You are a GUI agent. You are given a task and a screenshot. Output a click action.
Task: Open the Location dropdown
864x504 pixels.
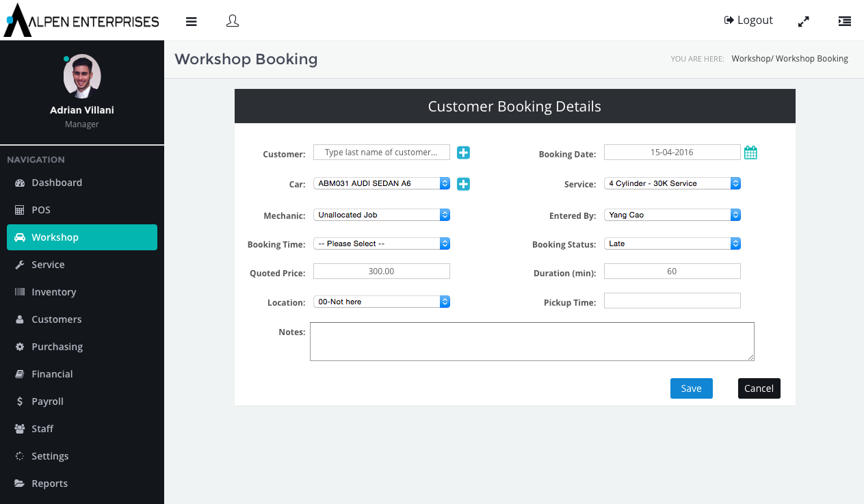click(x=381, y=302)
